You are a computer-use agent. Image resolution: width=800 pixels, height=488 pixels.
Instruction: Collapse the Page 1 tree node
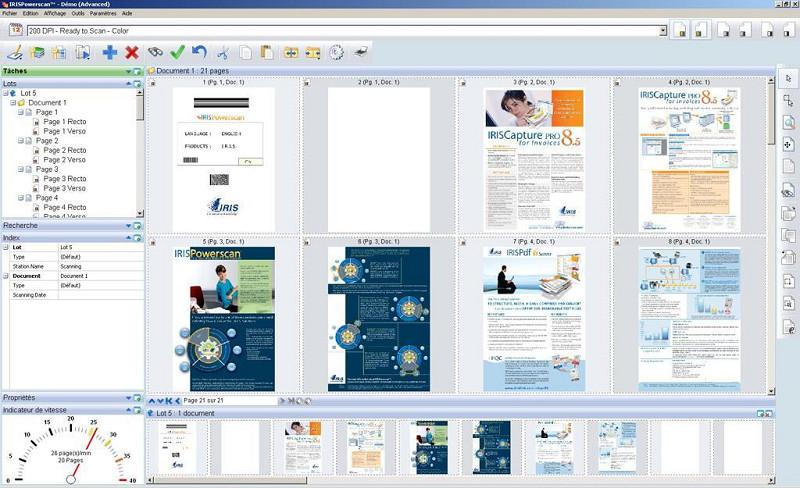click(x=20, y=112)
